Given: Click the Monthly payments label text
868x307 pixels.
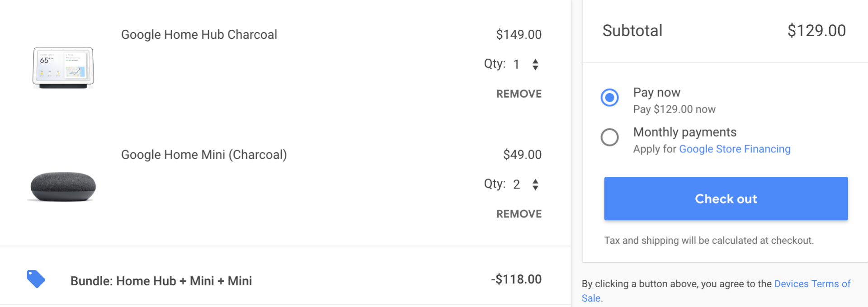Looking at the screenshot, I should click(684, 132).
